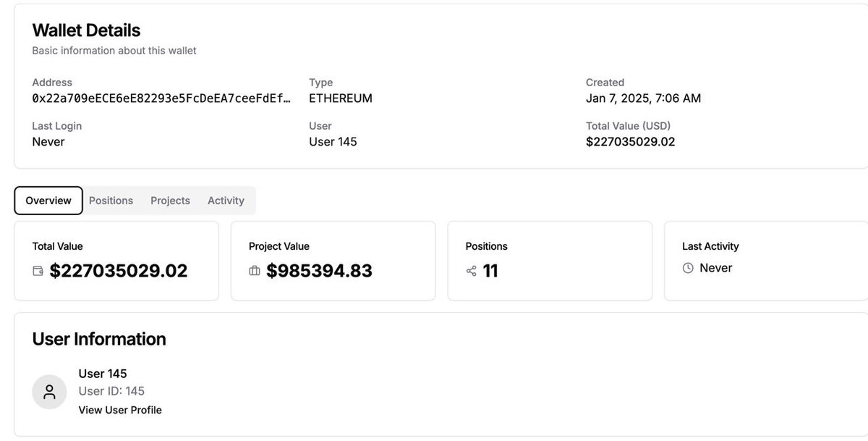Open the Projects tab
The height and width of the screenshot is (441, 868).
[x=170, y=201]
